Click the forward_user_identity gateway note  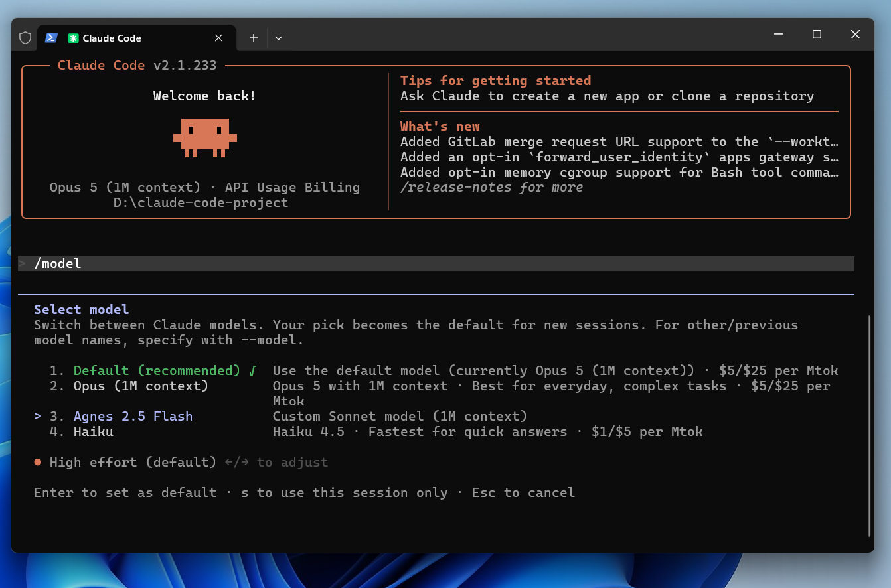(619, 157)
